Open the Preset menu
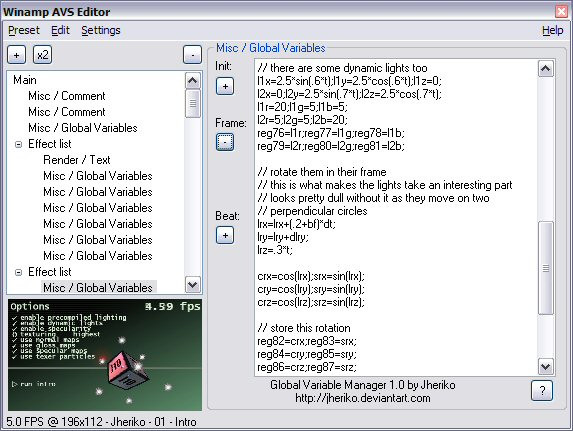The height and width of the screenshot is (431, 573). pos(24,30)
